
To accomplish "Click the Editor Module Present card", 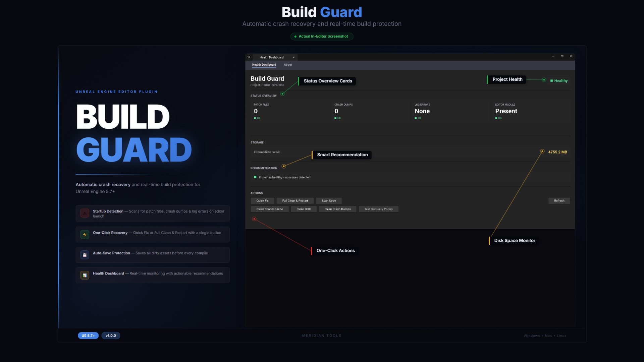I will click(x=531, y=111).
